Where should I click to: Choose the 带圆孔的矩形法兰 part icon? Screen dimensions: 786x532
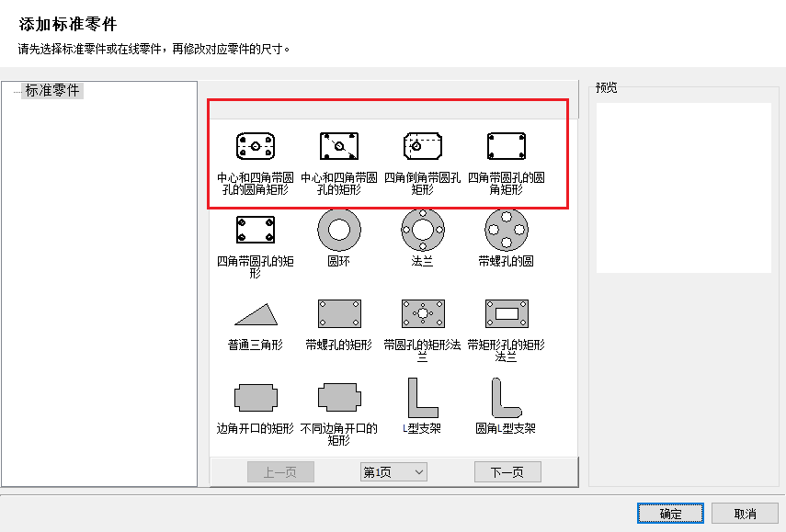(x=423, y=314)
